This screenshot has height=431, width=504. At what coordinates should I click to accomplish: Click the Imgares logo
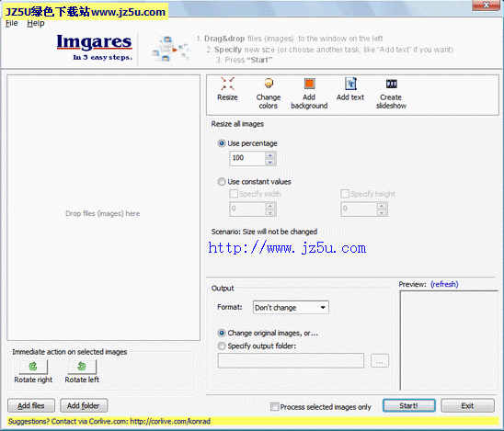[95, 47]
